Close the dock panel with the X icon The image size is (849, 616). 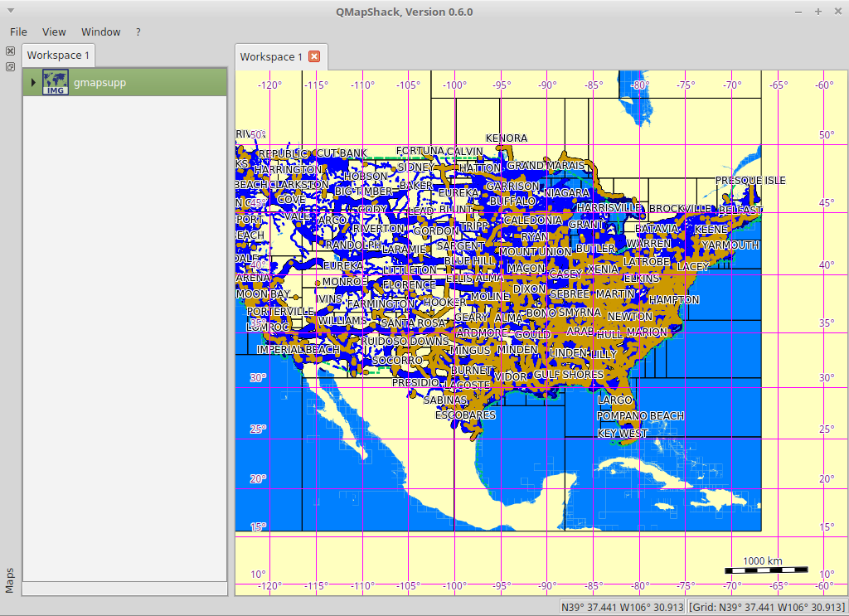pos(10,51)
